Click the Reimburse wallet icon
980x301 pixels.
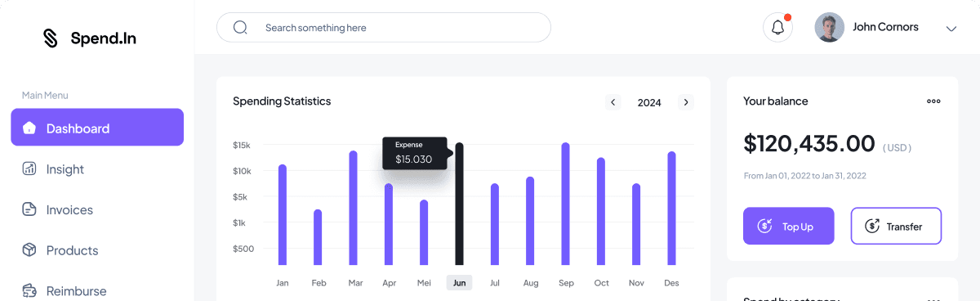pos(29,290)
